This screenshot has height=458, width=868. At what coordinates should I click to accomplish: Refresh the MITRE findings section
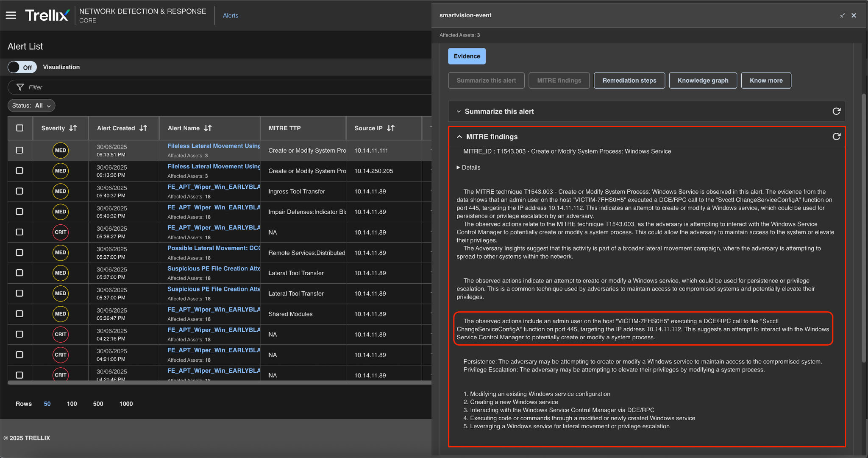pos(836,137)
